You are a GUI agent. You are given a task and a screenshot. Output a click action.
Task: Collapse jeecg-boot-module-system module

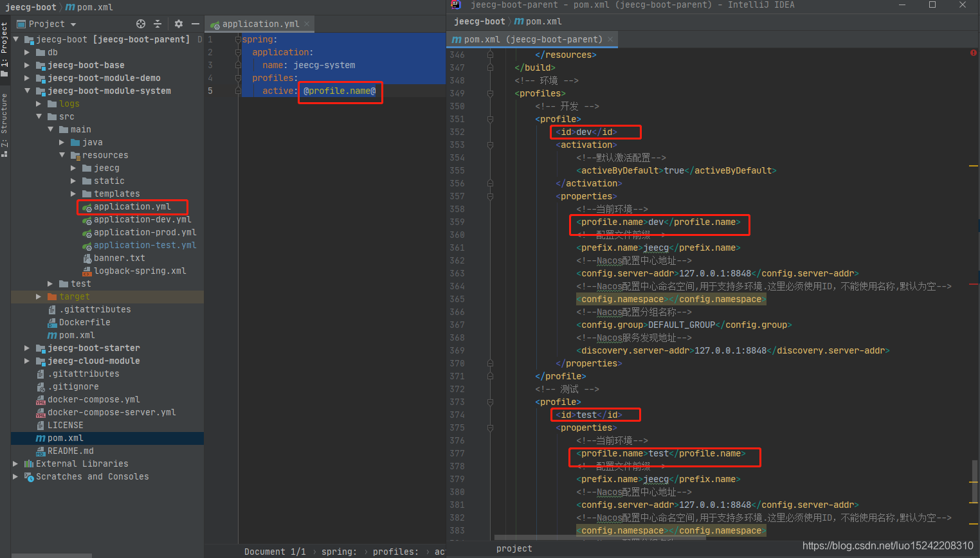tap(27, 91)
